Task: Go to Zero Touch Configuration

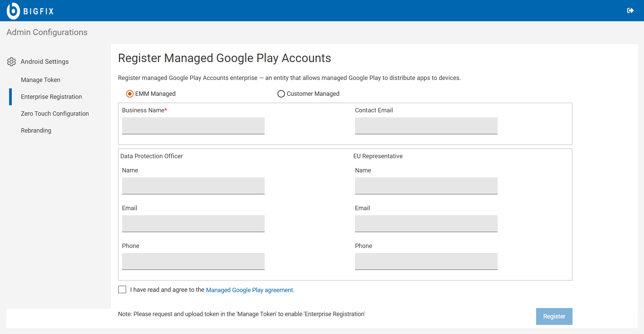Action: pos(55,114)
